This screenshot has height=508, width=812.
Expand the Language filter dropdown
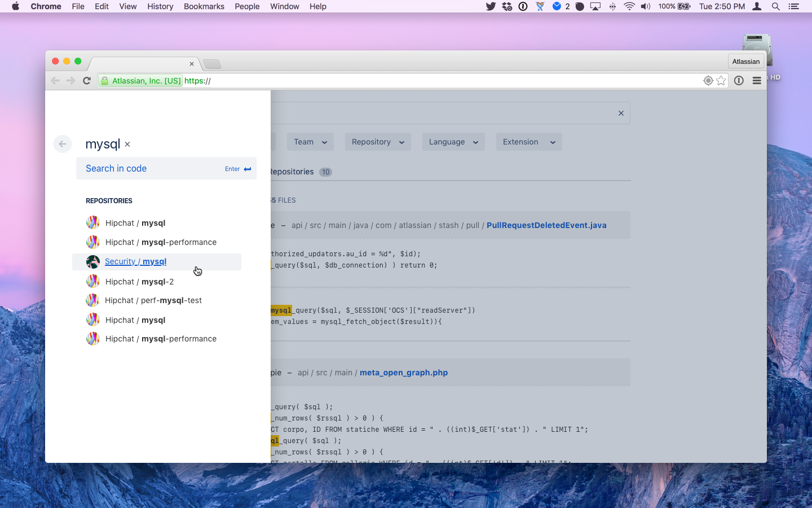click(453, 142)
